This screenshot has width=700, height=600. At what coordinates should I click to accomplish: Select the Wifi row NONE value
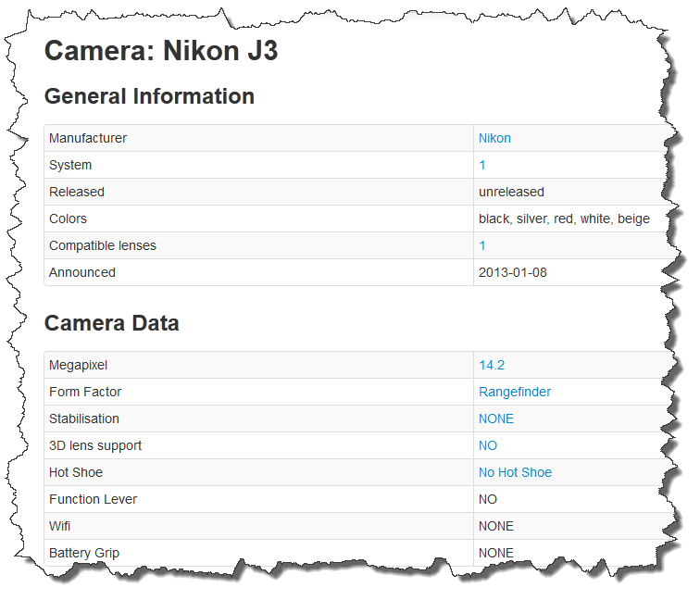(x=496, y=526)
